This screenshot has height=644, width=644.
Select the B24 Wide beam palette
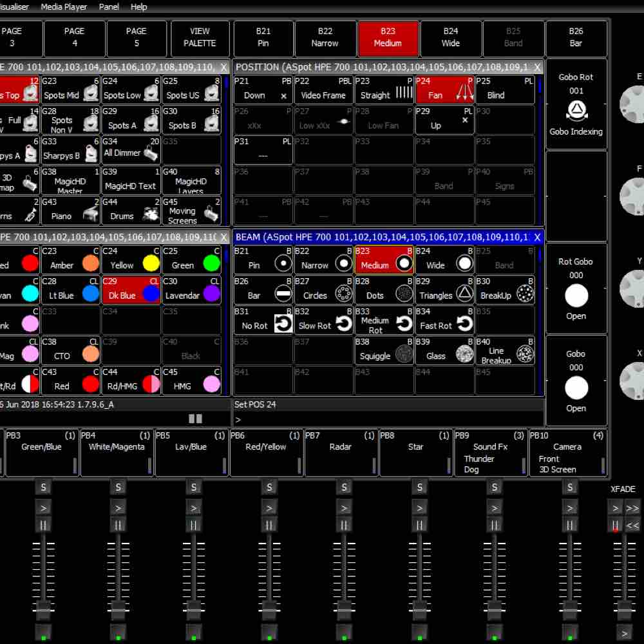[x=444, y=260]
